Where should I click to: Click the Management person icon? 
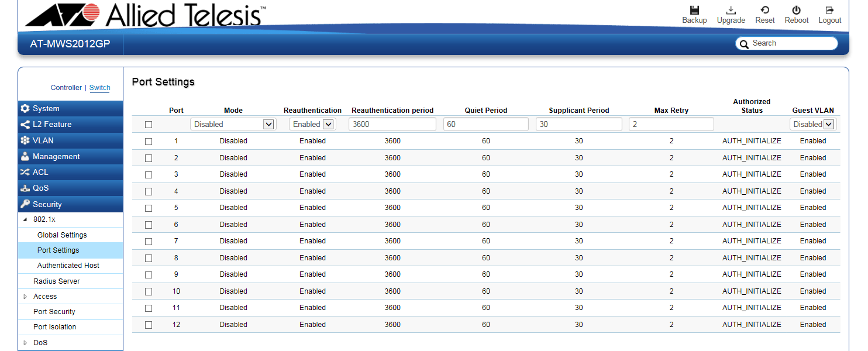25,157
